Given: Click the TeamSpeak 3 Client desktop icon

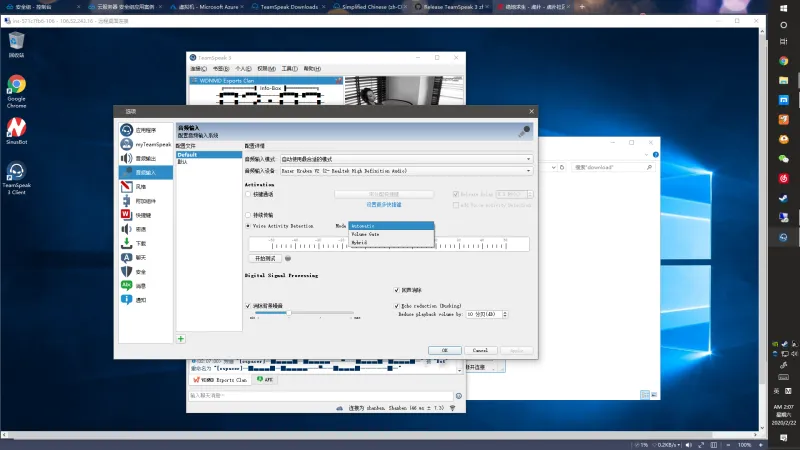Looking at the screenshot, I should coord(16,178).
